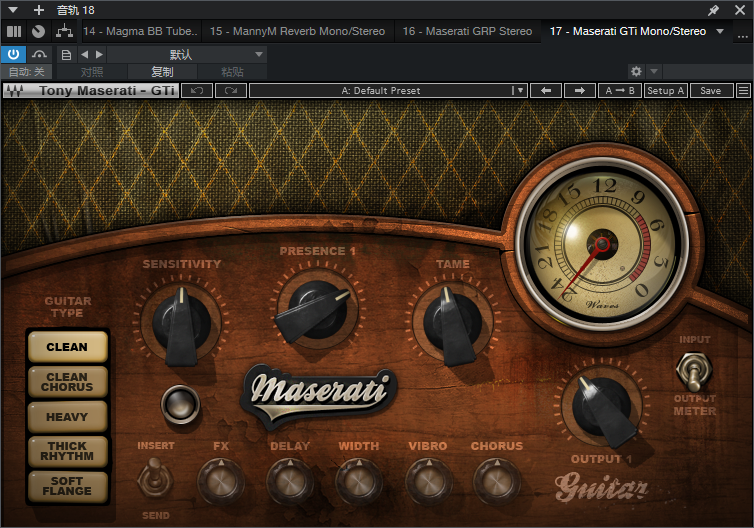Click the half-circle icon beside the power button
This screenshot has width=754, height=528.
[x=39, y=54]
